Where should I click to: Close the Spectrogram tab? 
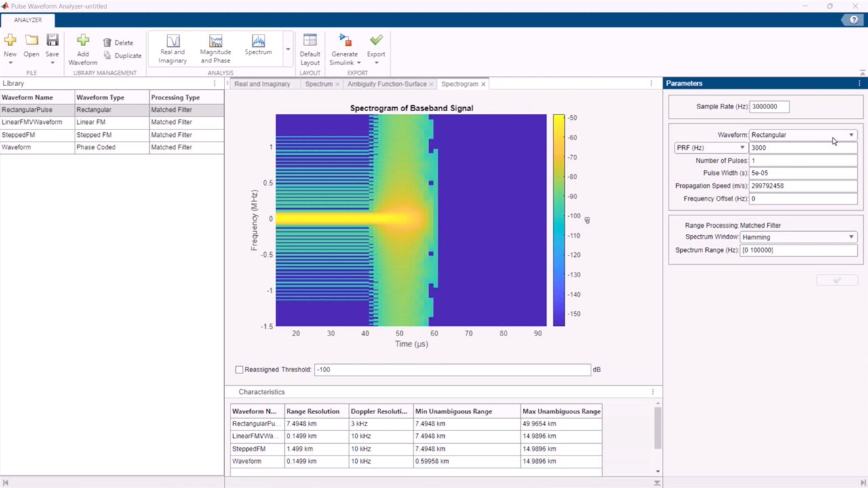(484, 84)
